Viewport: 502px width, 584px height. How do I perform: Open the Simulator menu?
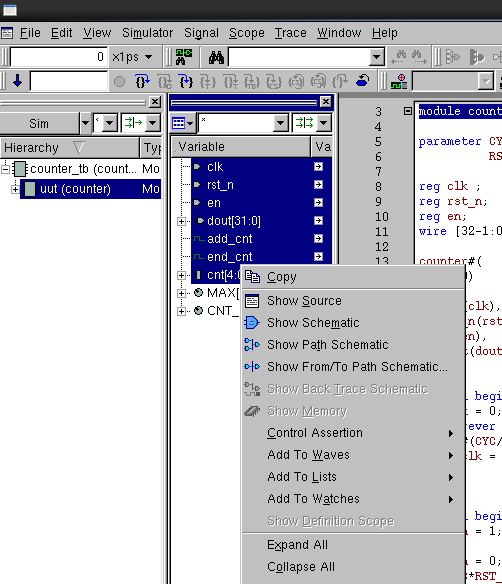(147, 33)
